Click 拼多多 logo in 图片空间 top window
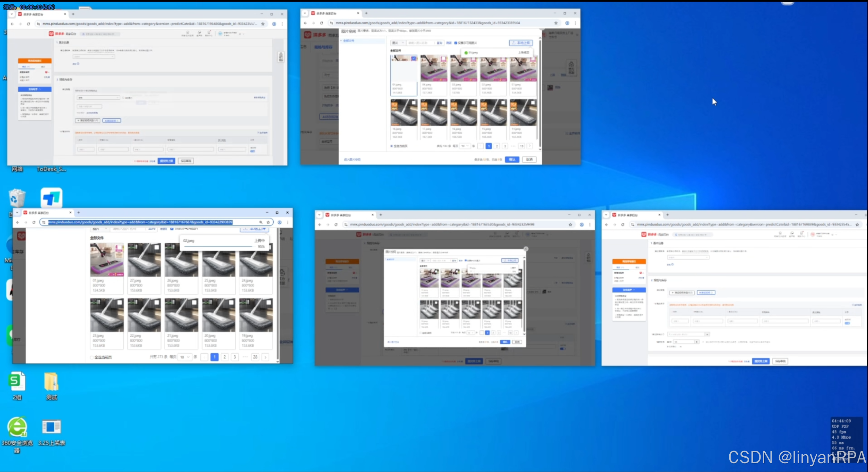Screen dimensions: 868x472 pyautogui.click(x=315, y=35)
